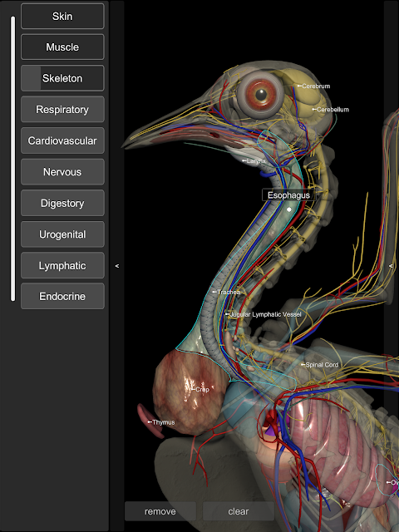The height and width of the screenshot is (532, 399).
Task: Click the remove button
Action: point(160,511)
